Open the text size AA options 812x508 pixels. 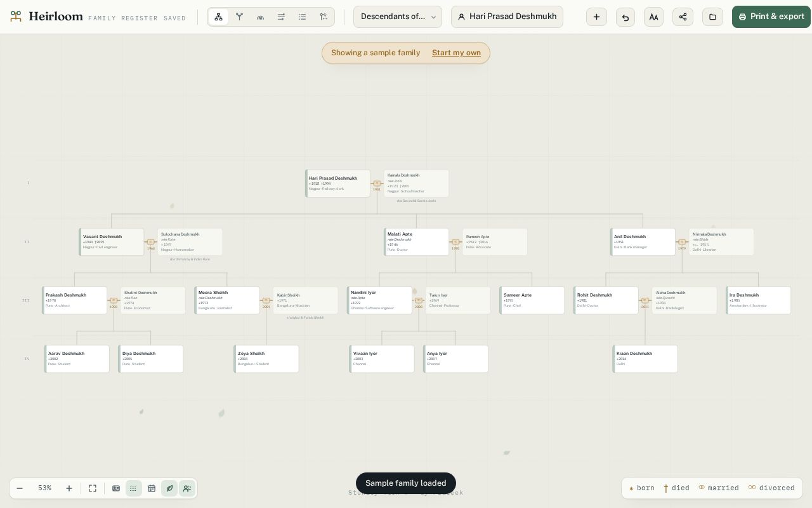653,17
